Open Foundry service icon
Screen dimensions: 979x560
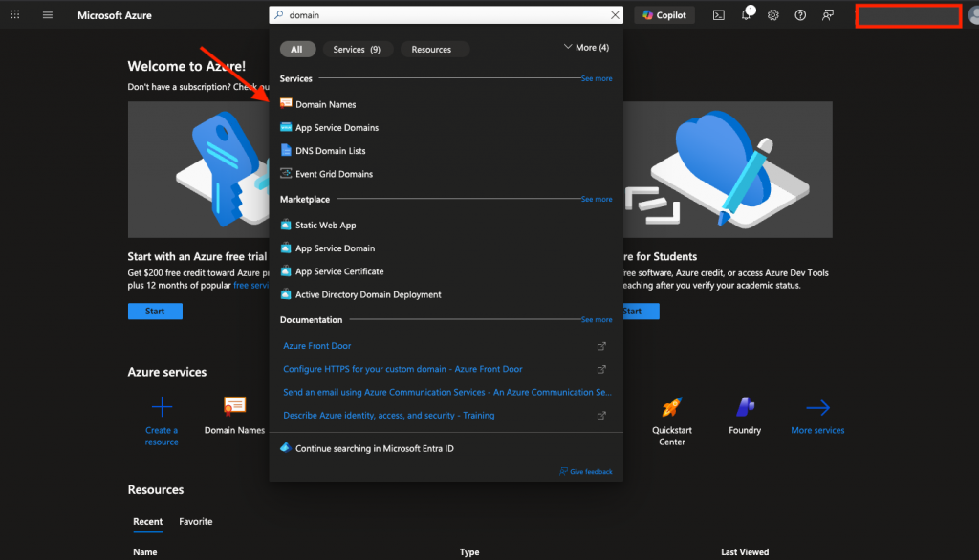tap(745, 407)
